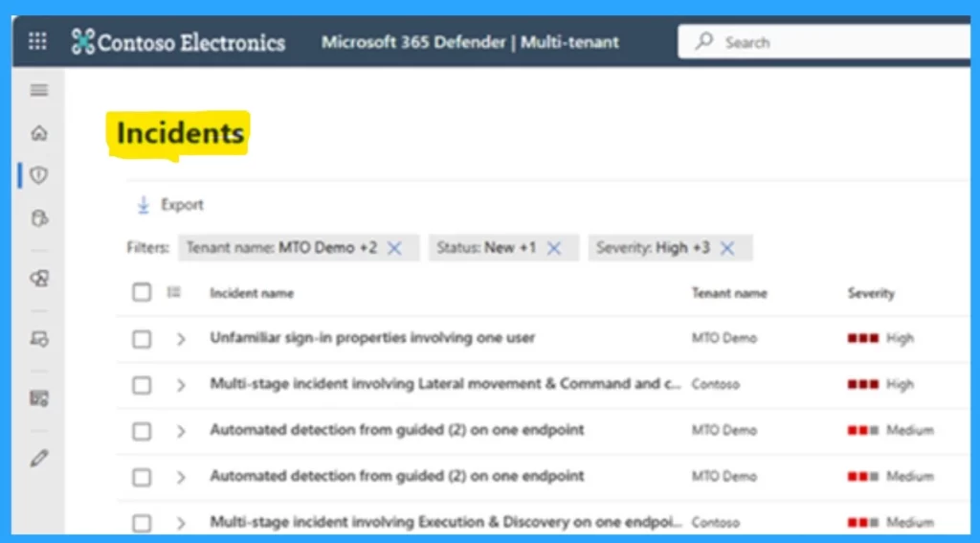Viewport: 980px width, 543px height.
Task: Click Contoso tenant in Execution & Discovery row
Action: pyautogui.click(x=715, y=522)
